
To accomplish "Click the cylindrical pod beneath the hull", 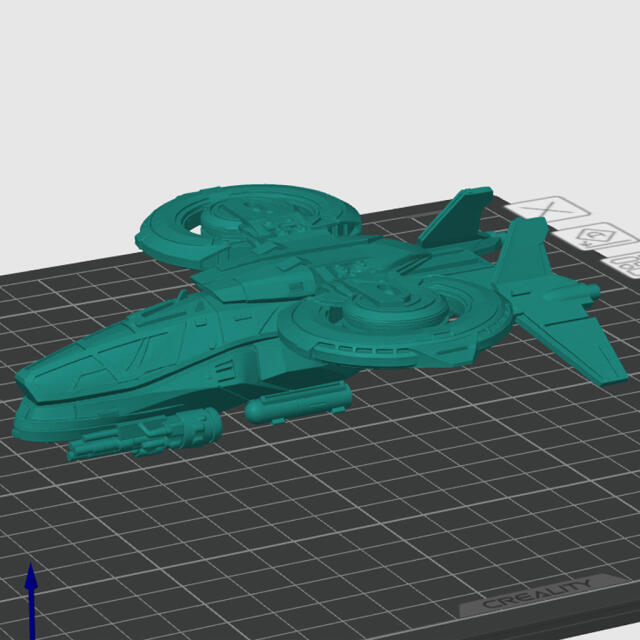I will 297,403.
